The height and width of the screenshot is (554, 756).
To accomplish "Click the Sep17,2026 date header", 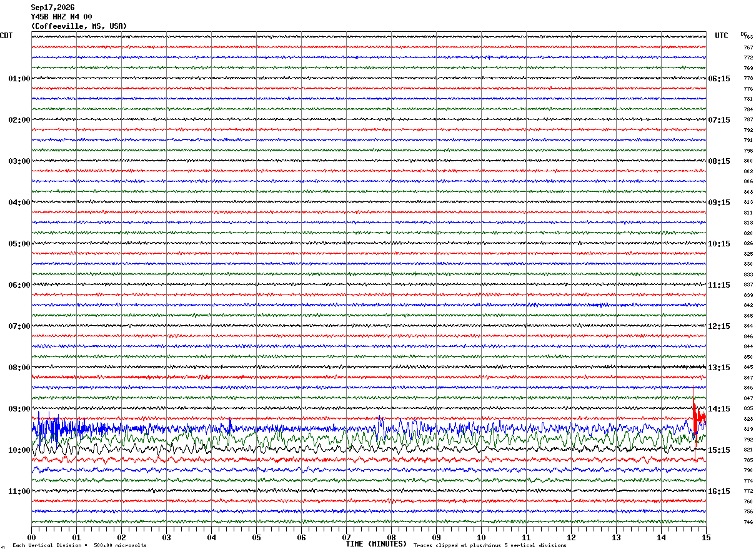I will click(52, 8).
